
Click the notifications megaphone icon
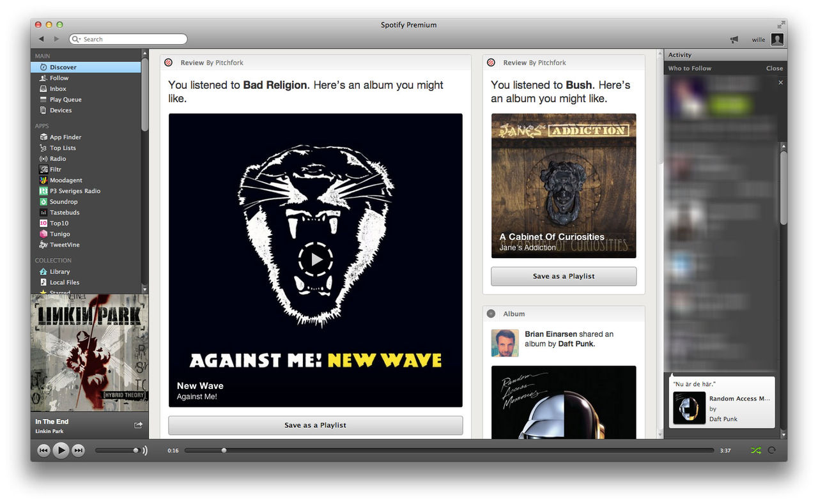[x=734, y=40]
